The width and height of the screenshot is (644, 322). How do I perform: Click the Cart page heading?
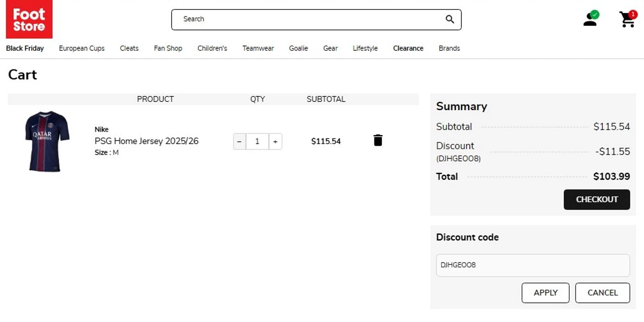point(22,75)
